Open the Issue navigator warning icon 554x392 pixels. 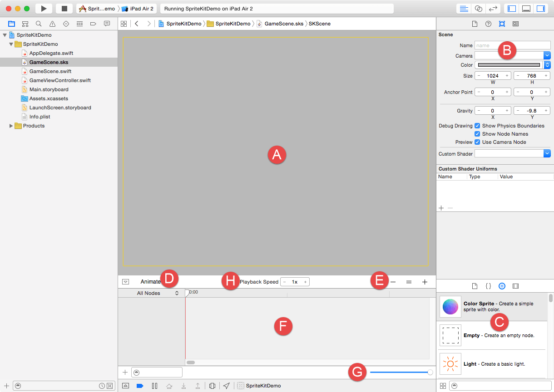coord(53,24)
